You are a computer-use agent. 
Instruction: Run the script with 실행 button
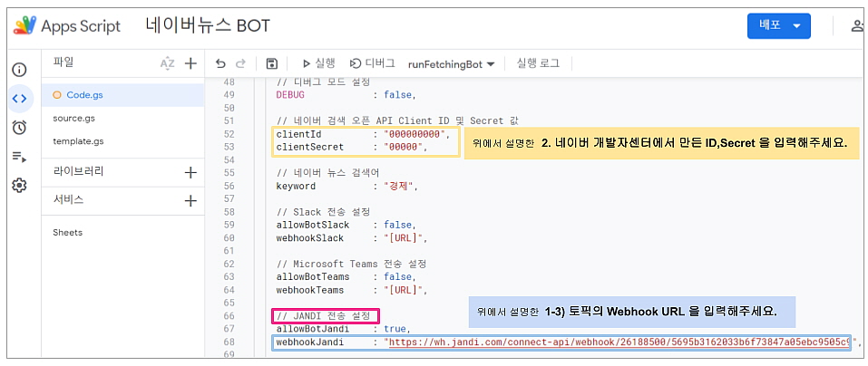click(318, 63)
